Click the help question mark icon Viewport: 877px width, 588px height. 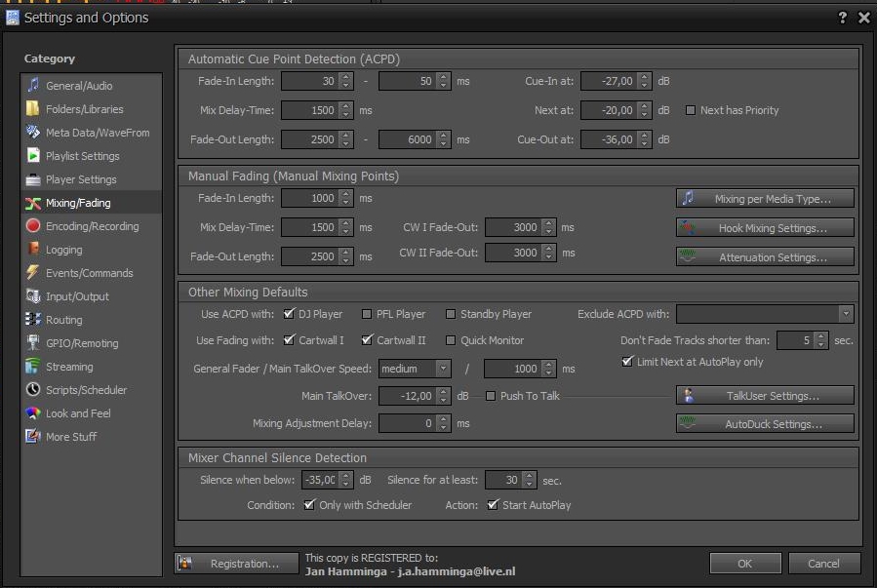842,18
